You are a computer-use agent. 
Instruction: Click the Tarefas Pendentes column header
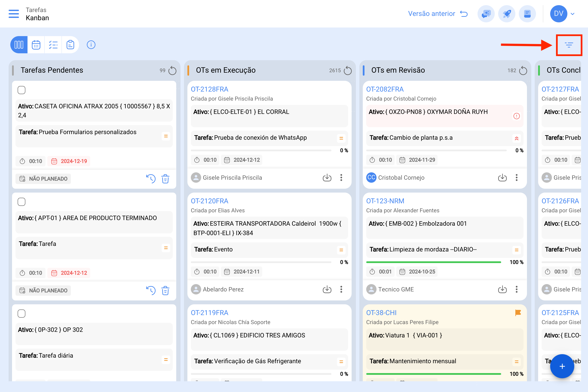pos(52,70)
